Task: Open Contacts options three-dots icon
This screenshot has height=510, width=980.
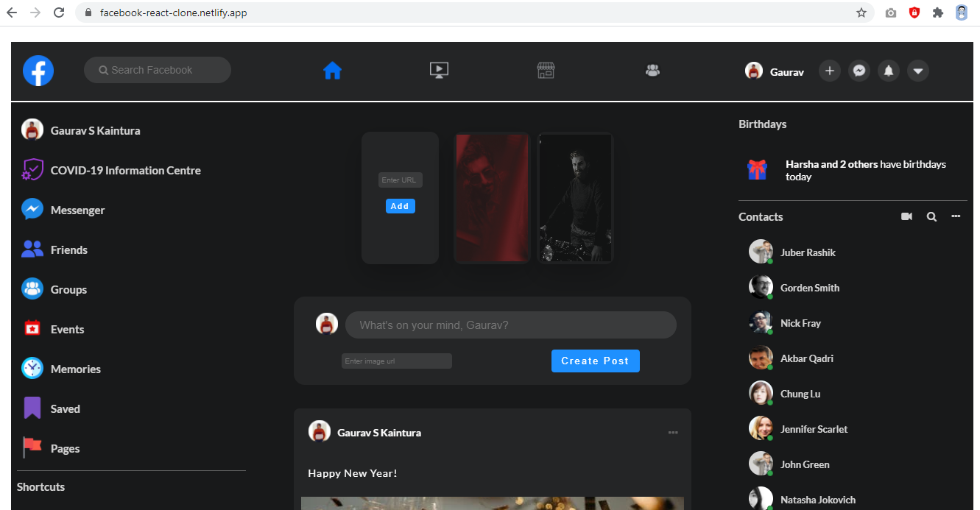Action: [x=956, y=216]
